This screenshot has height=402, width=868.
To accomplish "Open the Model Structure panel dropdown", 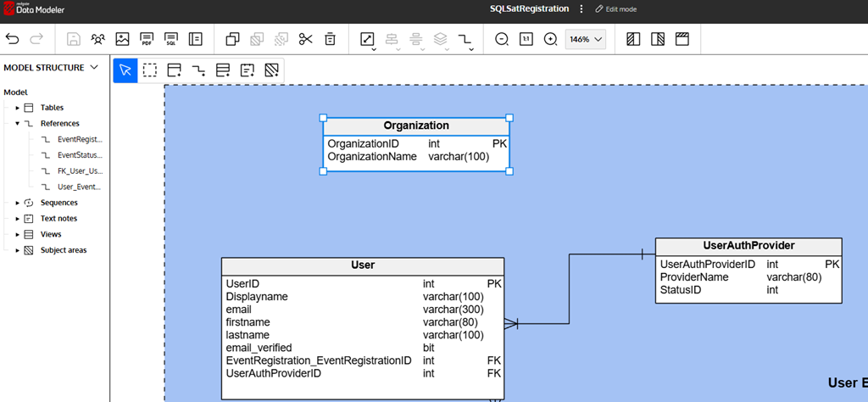I will [93, 67].
